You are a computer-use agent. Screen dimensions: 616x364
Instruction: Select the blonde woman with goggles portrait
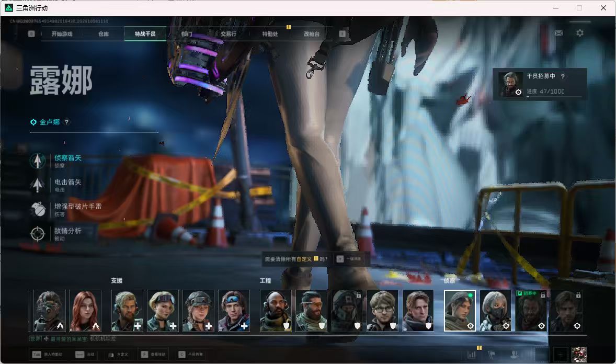(163, 311)
